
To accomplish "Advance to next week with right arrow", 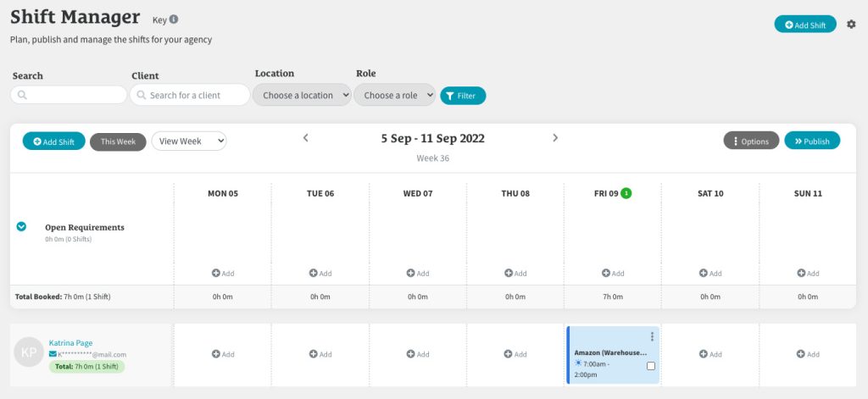I will pos(555,138).
